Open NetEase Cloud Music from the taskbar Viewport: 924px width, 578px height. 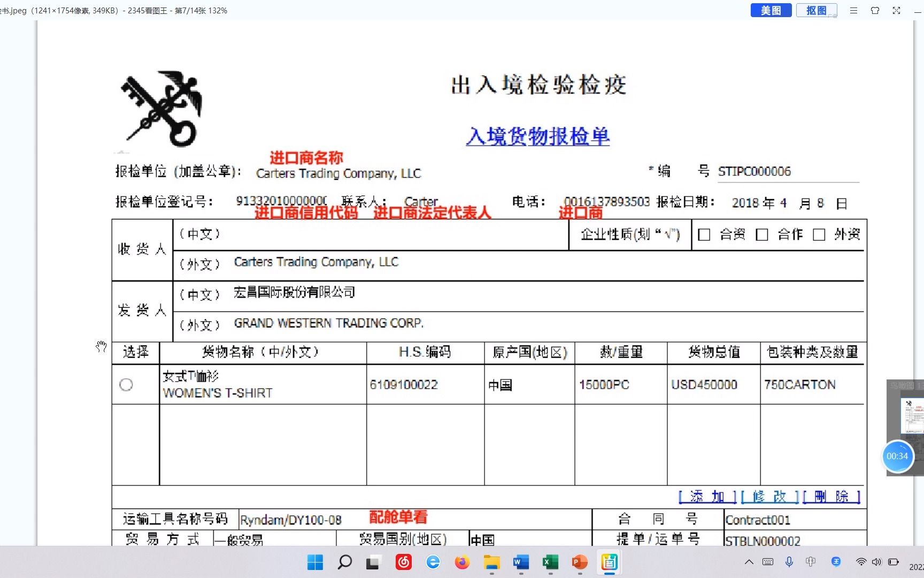tap(404, 562)
